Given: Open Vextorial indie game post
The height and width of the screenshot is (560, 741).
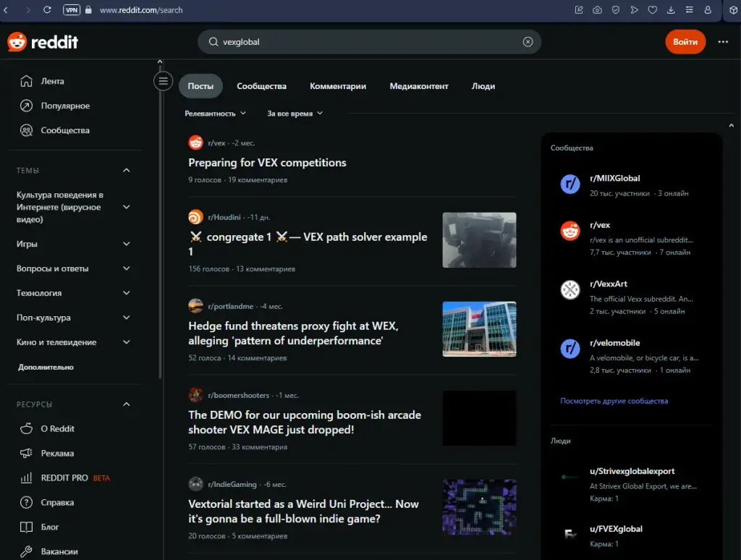Looking at the screenshot, I should click(303, 512).
